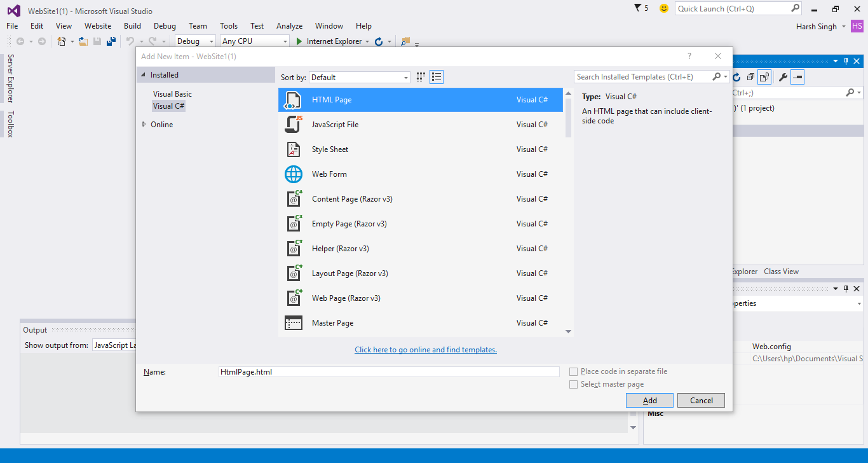Open template search options dropdown arrow
This screenshot has width=868, height=463.
point(726,77)
